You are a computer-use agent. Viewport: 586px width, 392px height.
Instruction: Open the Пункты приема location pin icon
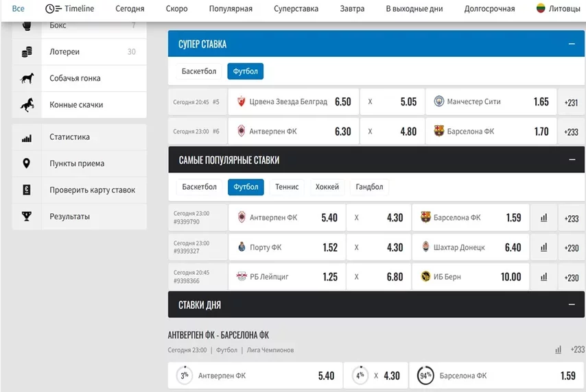pyautogui.click(x=27, y=163)
